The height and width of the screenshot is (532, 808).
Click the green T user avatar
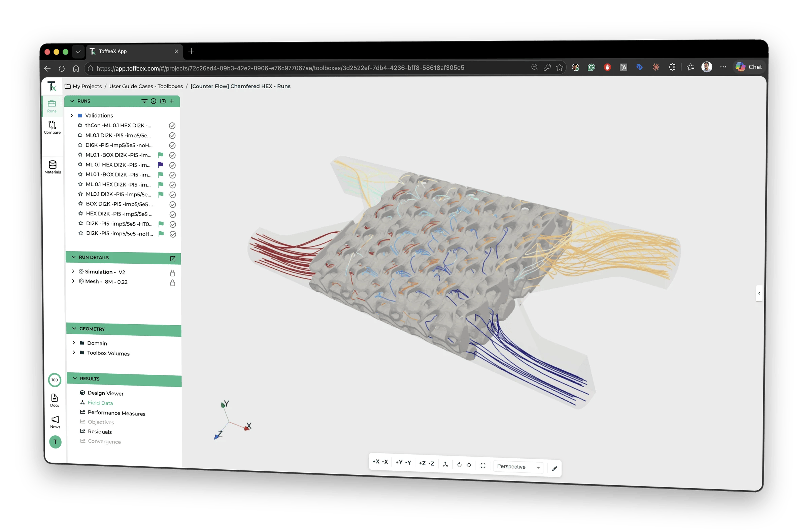55,442
